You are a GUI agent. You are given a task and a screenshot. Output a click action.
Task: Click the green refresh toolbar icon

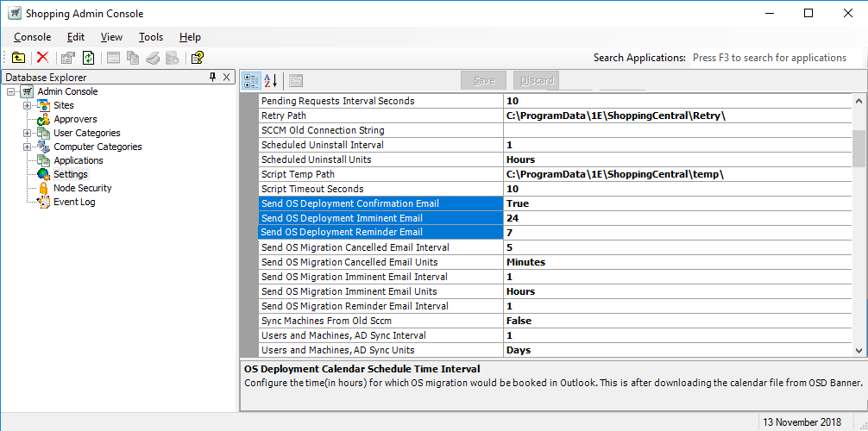point(88,58)
